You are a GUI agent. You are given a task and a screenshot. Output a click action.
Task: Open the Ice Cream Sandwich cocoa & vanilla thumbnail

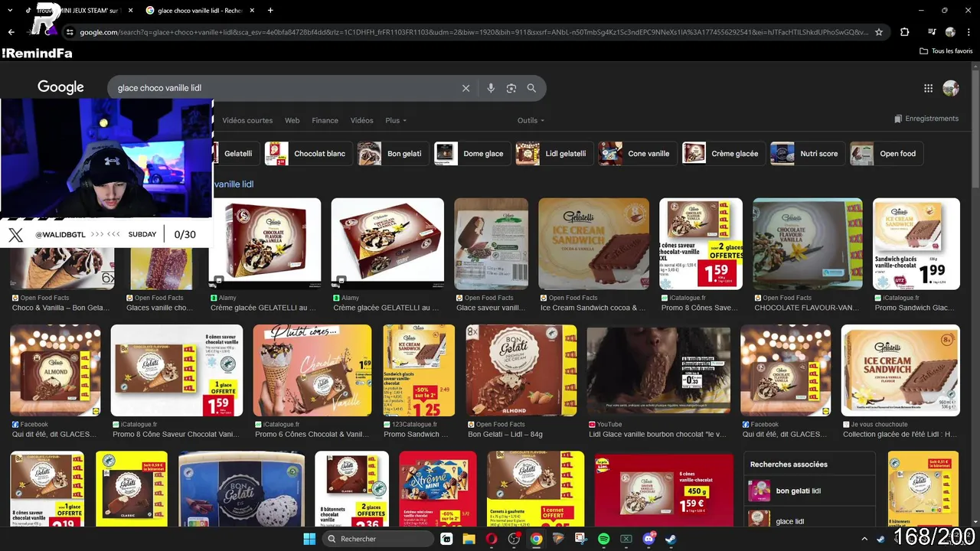coord(593,243)
